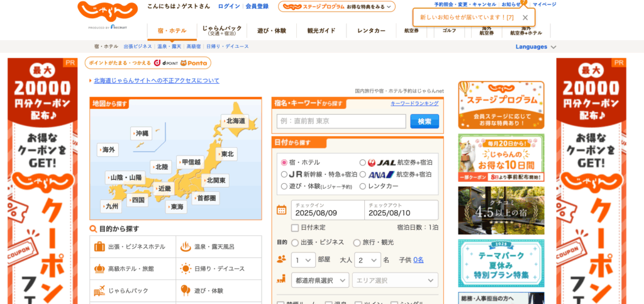
Task: Select the レンタカー radio option
Action: pos(363,186)
